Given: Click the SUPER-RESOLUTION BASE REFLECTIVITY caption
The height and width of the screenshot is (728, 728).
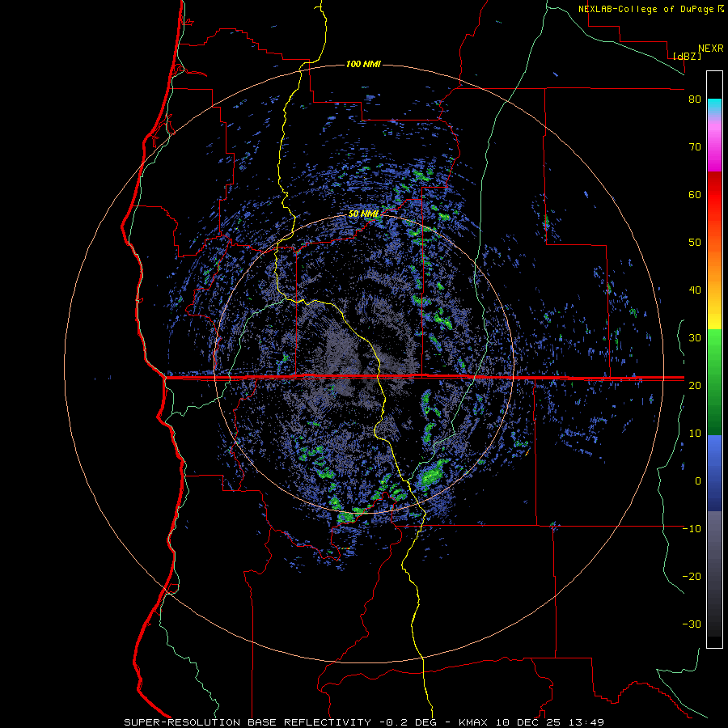Looking at the screenshot, I should (x=248, y=722).
